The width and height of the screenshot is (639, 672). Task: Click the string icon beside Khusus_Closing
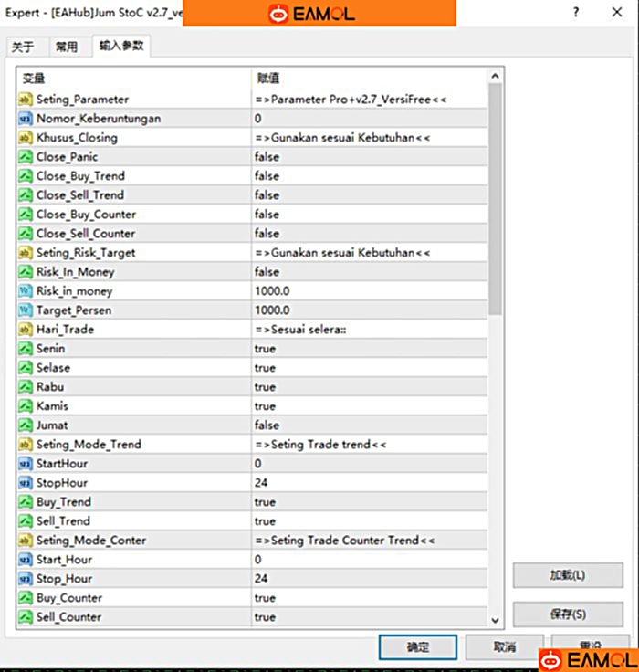26,138
